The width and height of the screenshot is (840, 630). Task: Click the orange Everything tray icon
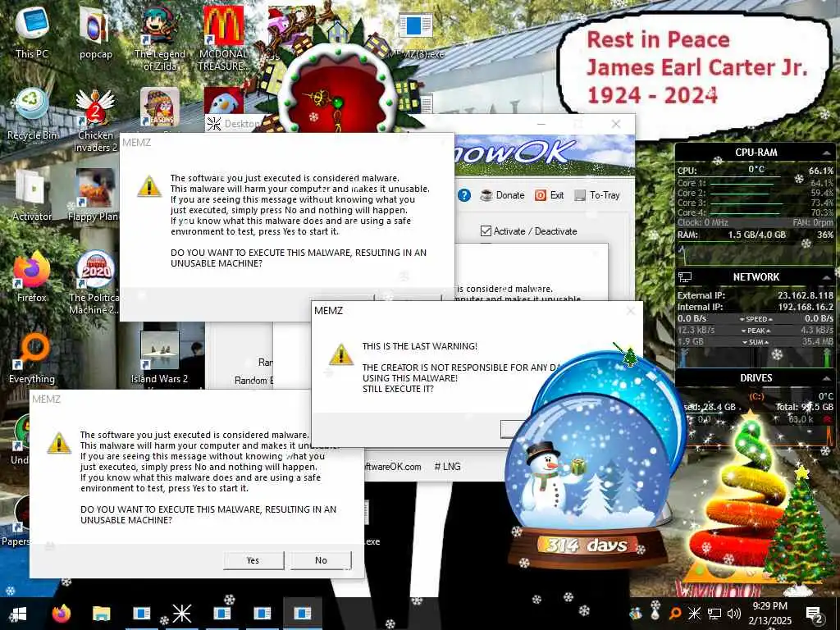pyautogui.click(x=675, y=614)
